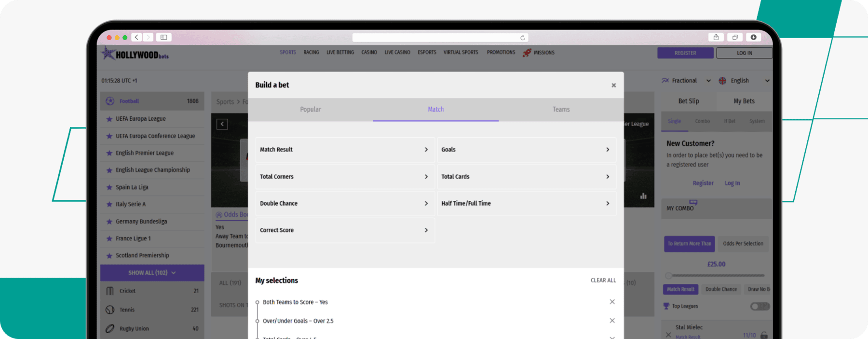Screen dimensions: 868x339
Task: Open UEFA Europa Conference League
Action: [155, 136]
